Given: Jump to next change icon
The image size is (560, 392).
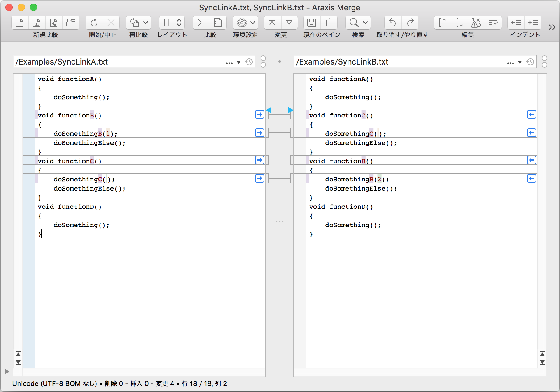Looking at the screenshot, I should (x=289, y=23).
